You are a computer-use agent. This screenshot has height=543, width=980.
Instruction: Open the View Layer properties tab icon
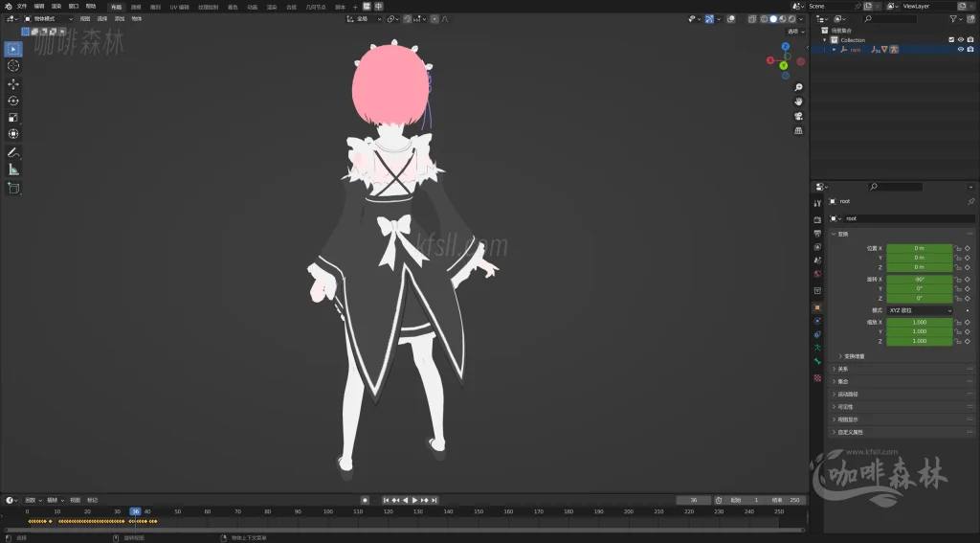(817, 247)
